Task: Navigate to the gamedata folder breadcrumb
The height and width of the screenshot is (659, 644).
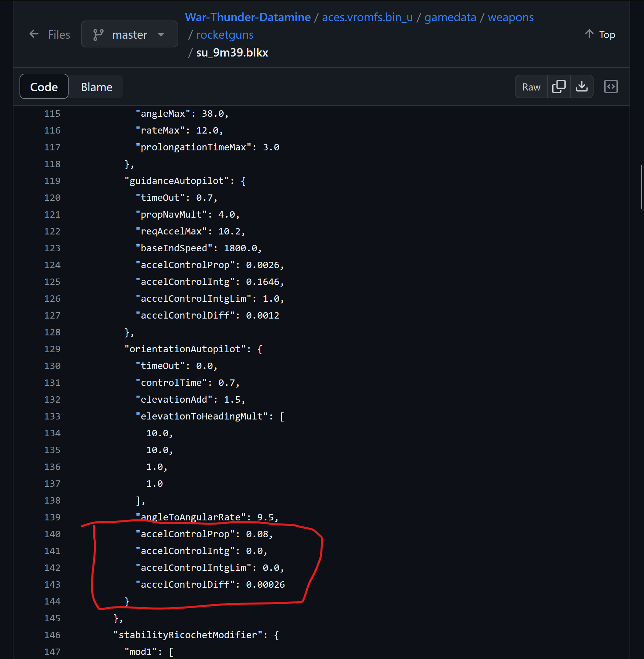Action: pos(450,17)
